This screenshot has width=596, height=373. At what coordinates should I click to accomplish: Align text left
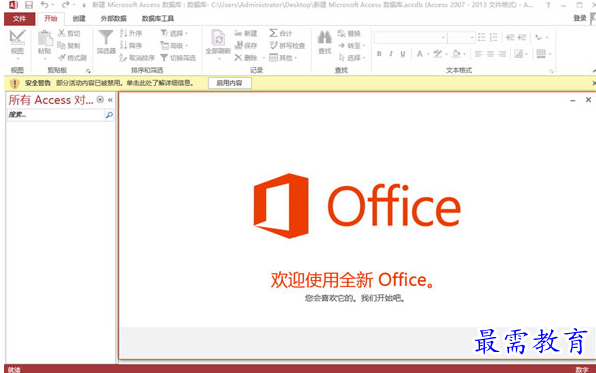pyautogui.click(x=479, y=54)
